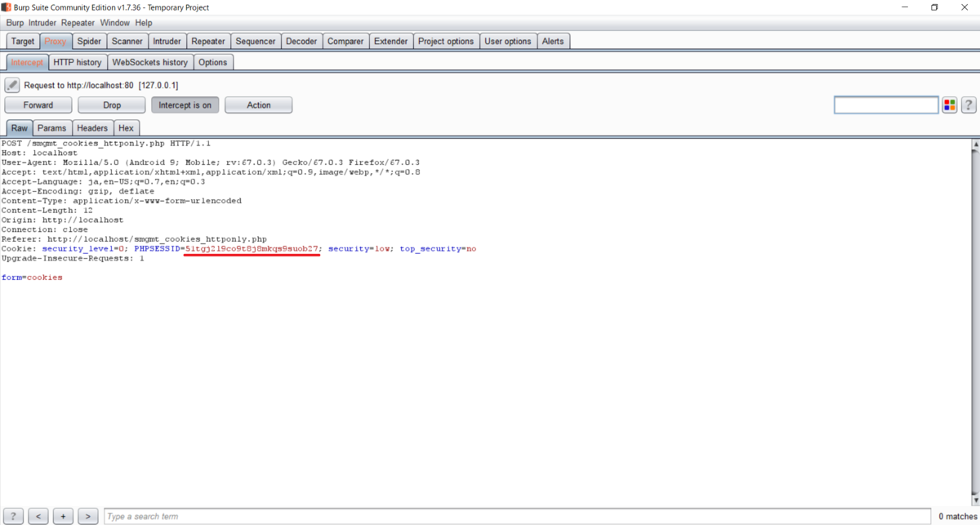Click the Burp Suite logo in title bar
This screenshot has width=980, height=525.
pos(6,7)
